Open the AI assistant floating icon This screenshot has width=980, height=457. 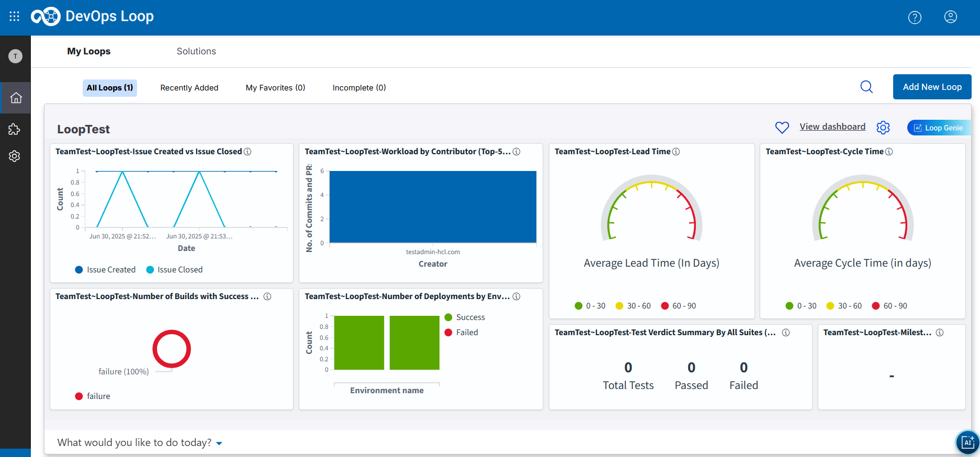pyautogui.click(x=967, y=442)
